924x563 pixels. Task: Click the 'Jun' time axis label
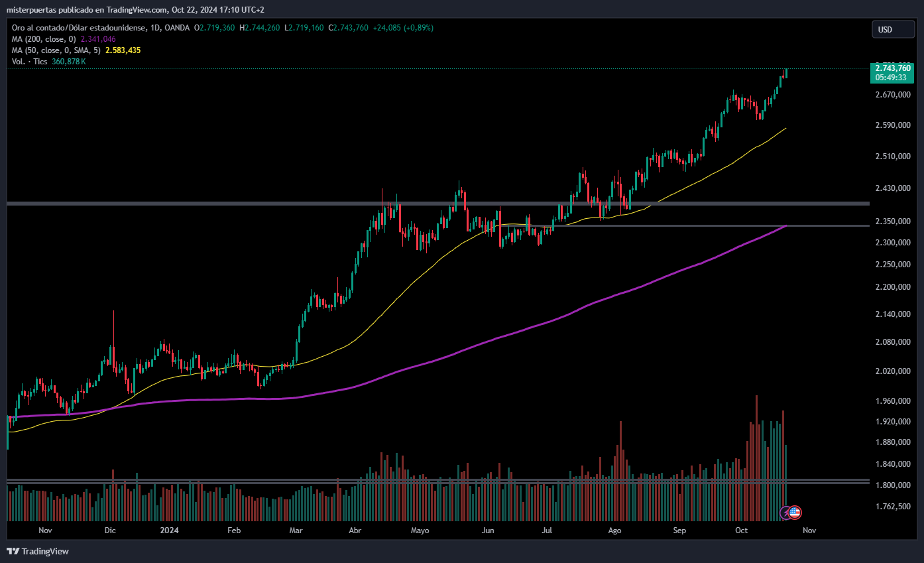click(488, 531)
